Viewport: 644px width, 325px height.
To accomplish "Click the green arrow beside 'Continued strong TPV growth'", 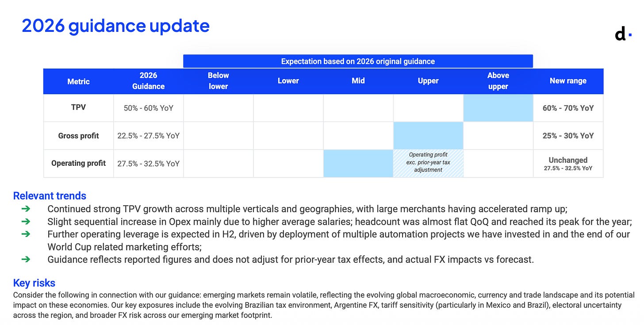I will pyautogui.click(x=26, y=209).
